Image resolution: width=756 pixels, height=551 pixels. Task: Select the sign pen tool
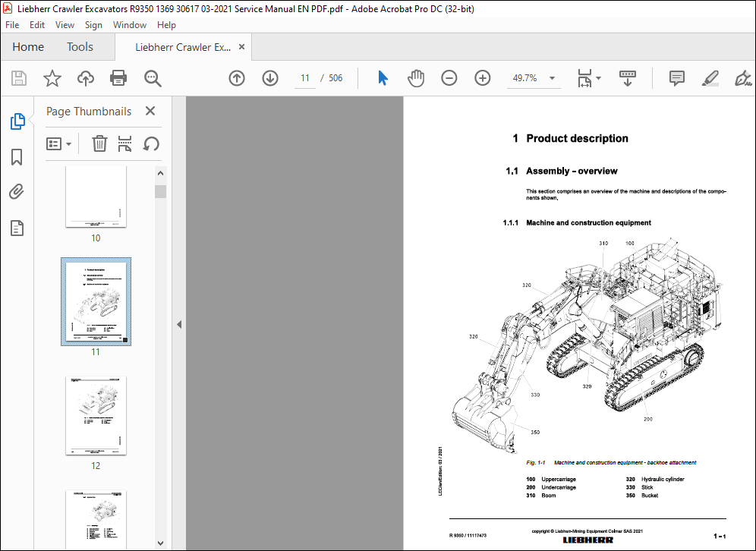click(x=743, y=78)
